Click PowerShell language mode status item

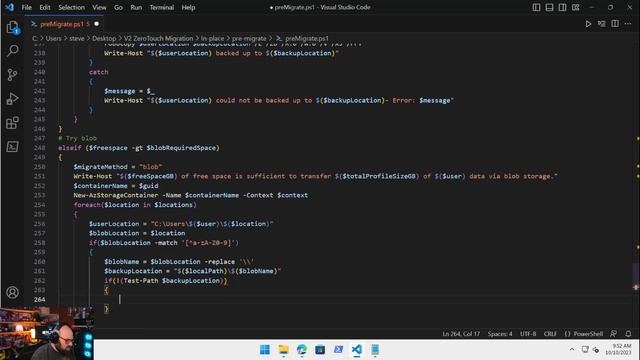[584, 334]
